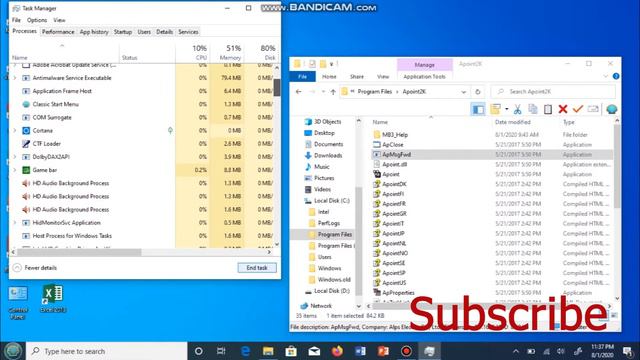Click the End task button
Viewport: 640px width, 360px height.
pyautogui.click(x=257, y=268)
